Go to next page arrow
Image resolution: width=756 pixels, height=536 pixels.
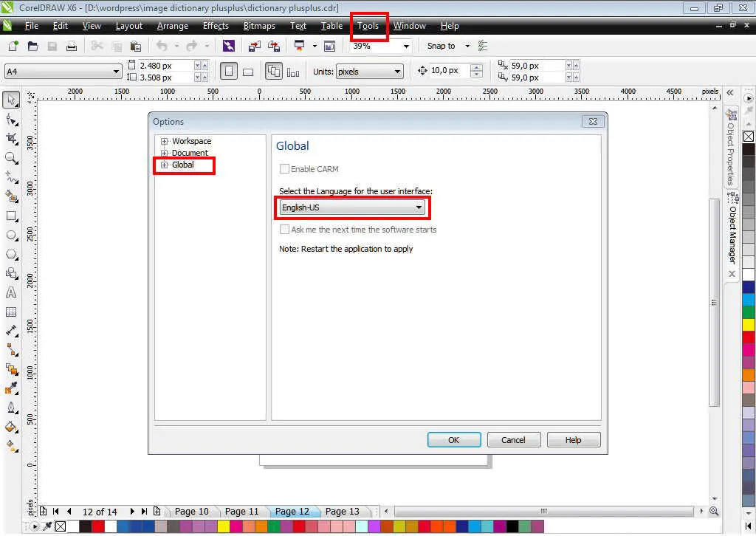pos(132,512)
